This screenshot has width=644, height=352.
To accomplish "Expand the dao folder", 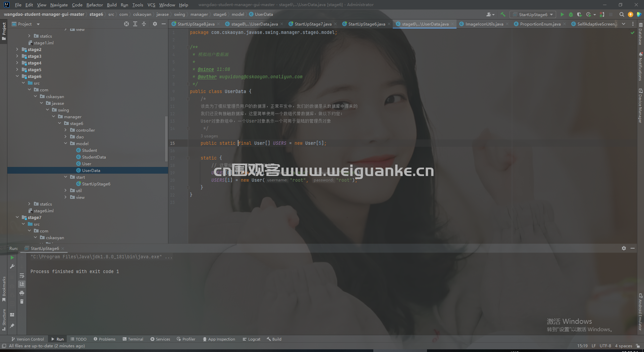I will click(x=66, y=137).
